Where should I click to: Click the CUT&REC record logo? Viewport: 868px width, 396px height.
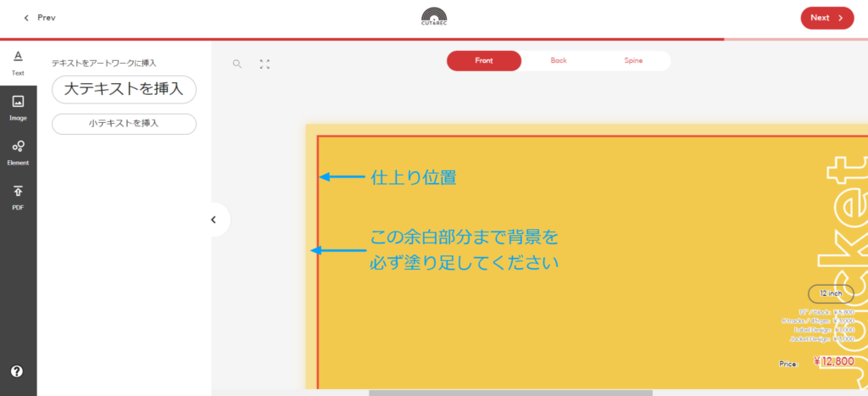coord(433,17)
